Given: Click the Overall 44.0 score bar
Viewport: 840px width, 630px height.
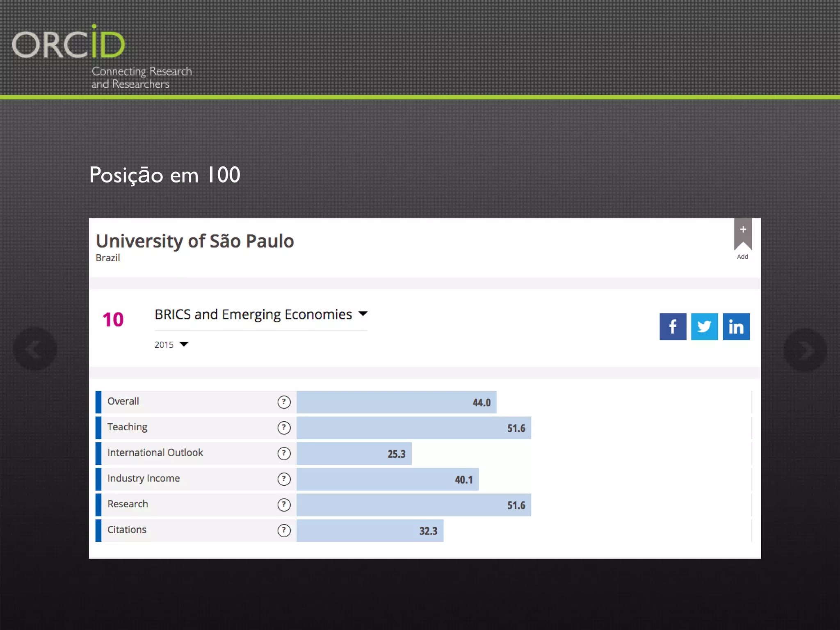Looking at the screenshot, I should click(x=396, y=402).
